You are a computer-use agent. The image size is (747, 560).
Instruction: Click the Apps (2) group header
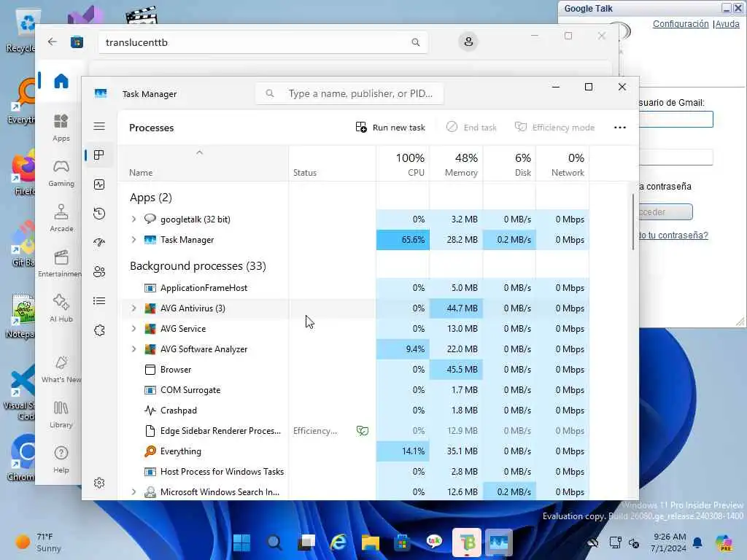pyautogui.click(x=151, y=198)
